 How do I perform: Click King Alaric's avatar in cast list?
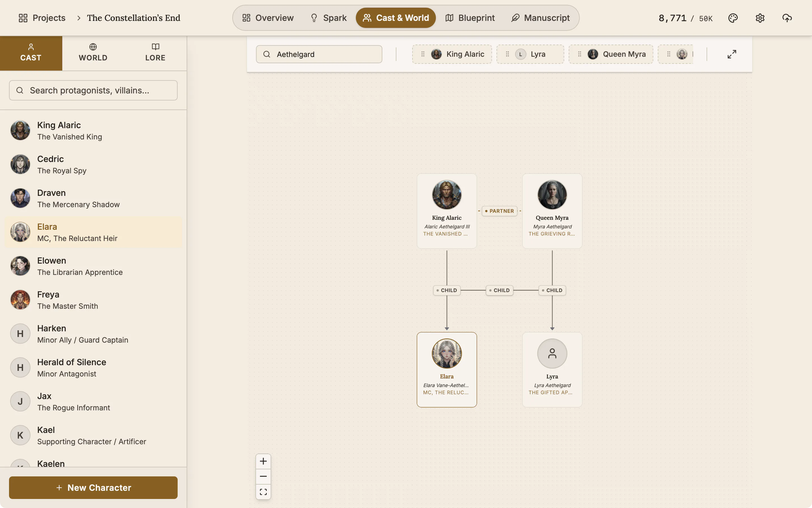(x=20, y=130)
